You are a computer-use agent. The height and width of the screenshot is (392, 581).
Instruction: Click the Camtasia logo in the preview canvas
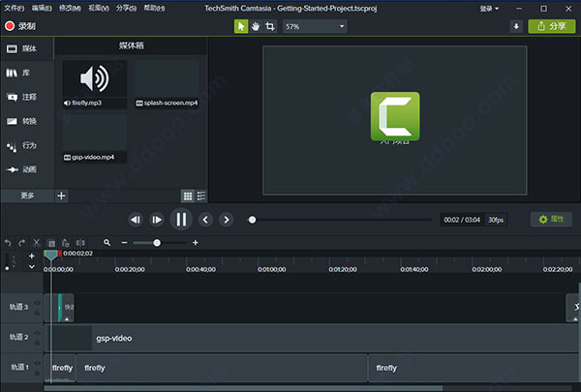click(395, 116)
